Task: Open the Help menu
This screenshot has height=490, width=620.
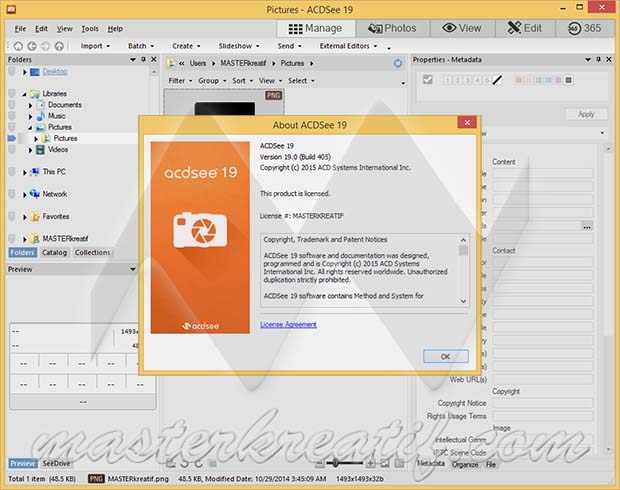Action: [x=115, y=28]
